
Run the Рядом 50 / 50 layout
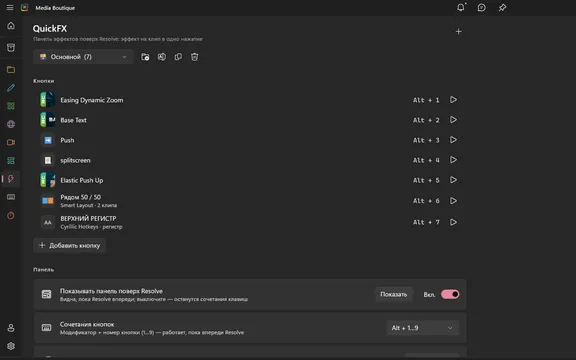pos(453,201)
